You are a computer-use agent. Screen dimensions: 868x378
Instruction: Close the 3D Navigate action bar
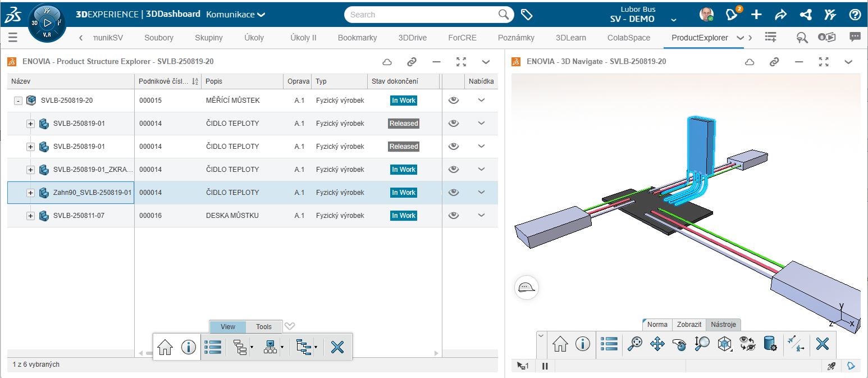tap(823, 344)
